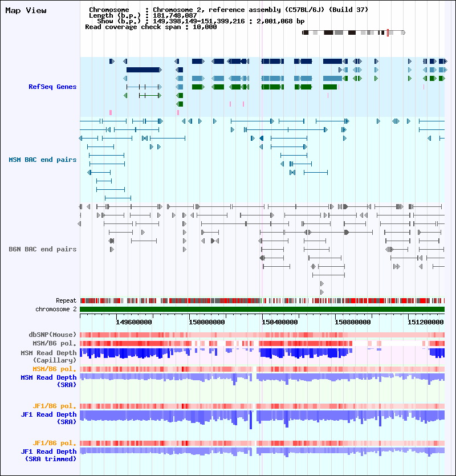The height and width of the screenshot is (476, 456).
Task: Click ruler position 150400000
Action: pos(280,322)
